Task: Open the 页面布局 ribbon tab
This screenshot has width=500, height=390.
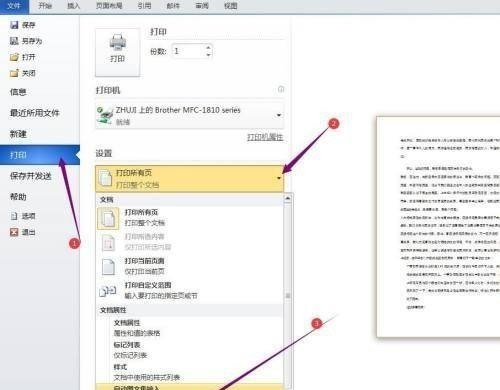Action: [109, 6]
